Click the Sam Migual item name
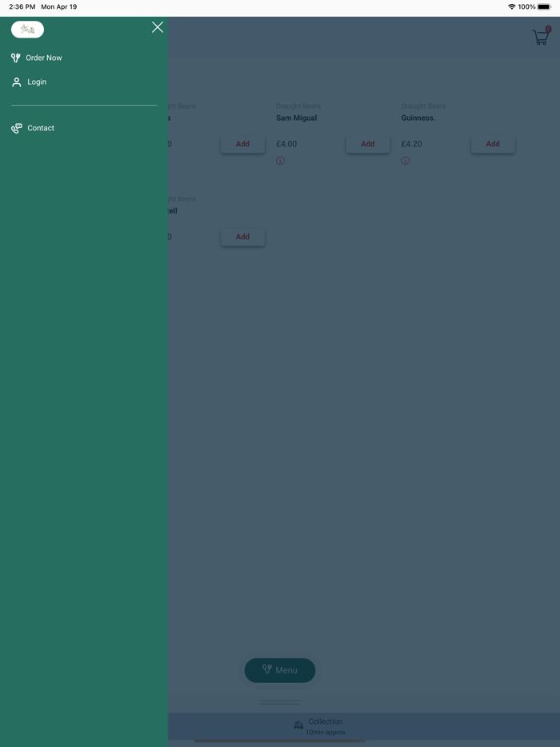 297,118
